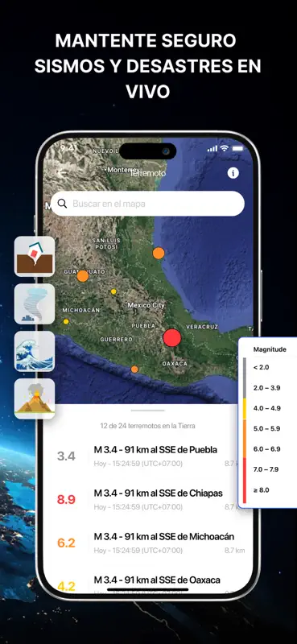
Task: Open the SSE de Chiapas earthquake entry
Action: pyautogui.click(x=148, y=500)
